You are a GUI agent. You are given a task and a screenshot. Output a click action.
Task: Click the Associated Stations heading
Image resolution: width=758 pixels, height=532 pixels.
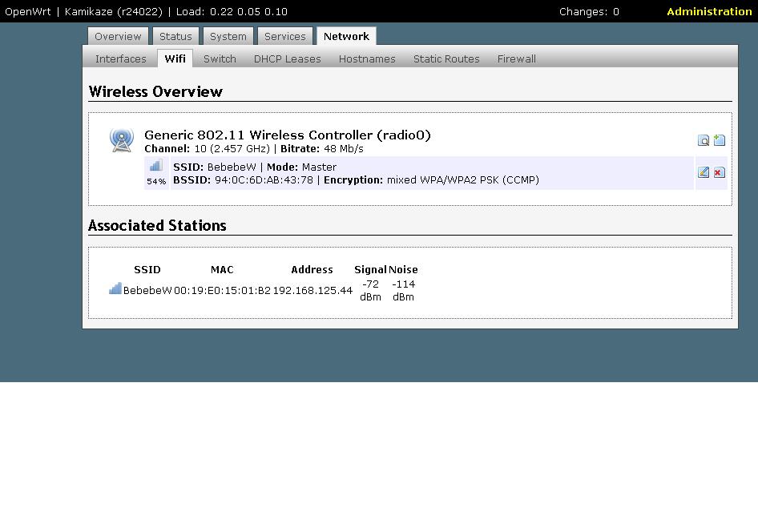(157, 226)
